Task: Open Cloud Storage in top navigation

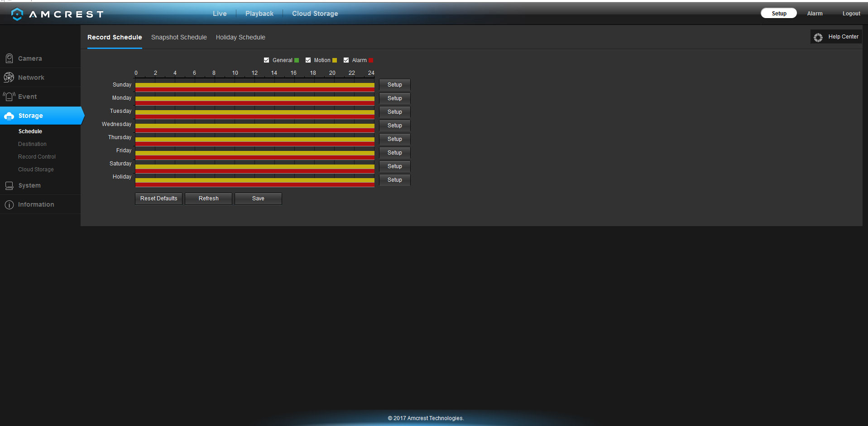Action: 315,14
